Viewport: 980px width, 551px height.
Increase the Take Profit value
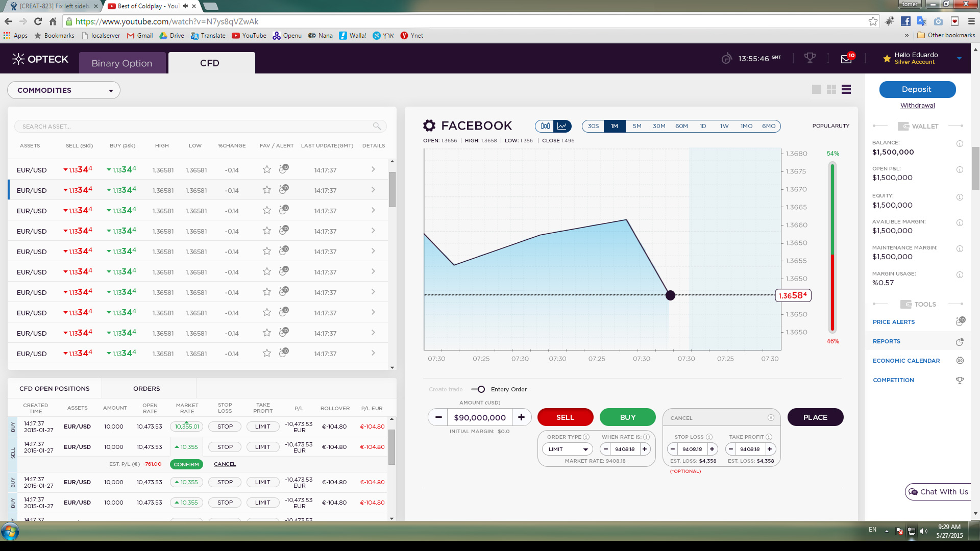click(770, 449)
